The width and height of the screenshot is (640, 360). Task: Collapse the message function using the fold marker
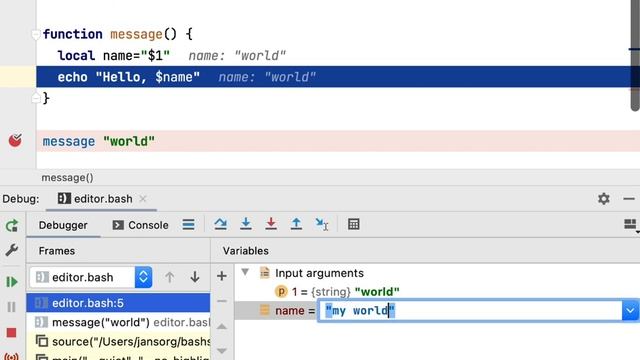[36, 35]
